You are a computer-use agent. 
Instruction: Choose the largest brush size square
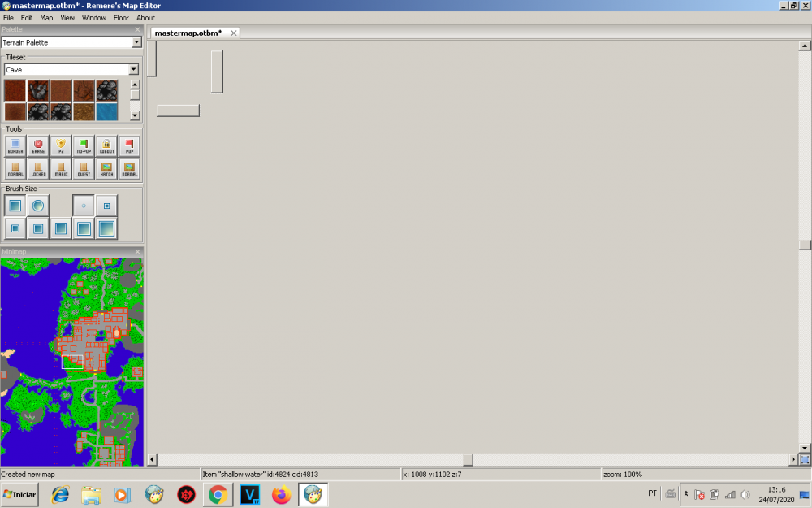(x=106, y=228)
